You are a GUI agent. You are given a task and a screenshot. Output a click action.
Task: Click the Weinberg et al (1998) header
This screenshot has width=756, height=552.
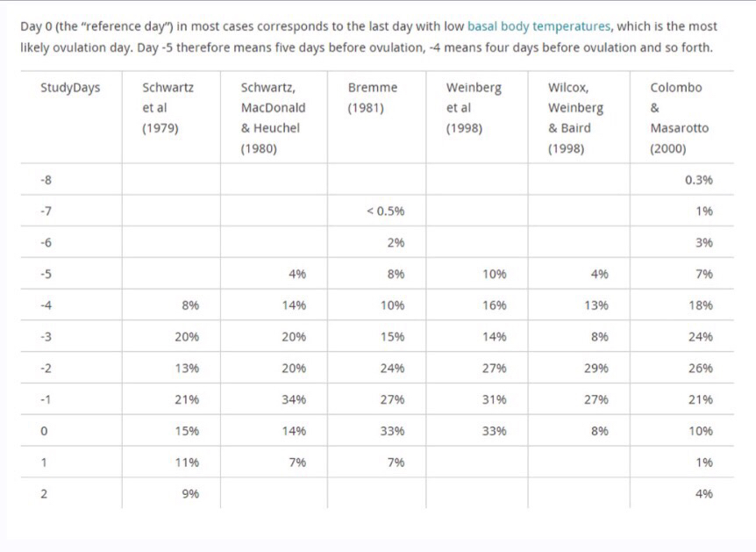(468, 107)
